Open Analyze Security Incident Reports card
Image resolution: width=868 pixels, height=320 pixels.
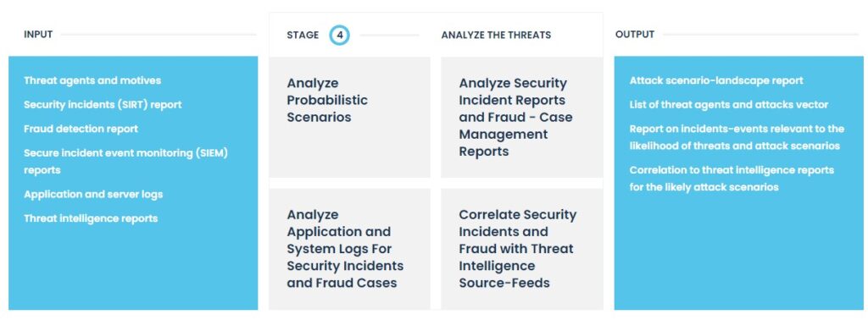point(521,117)
